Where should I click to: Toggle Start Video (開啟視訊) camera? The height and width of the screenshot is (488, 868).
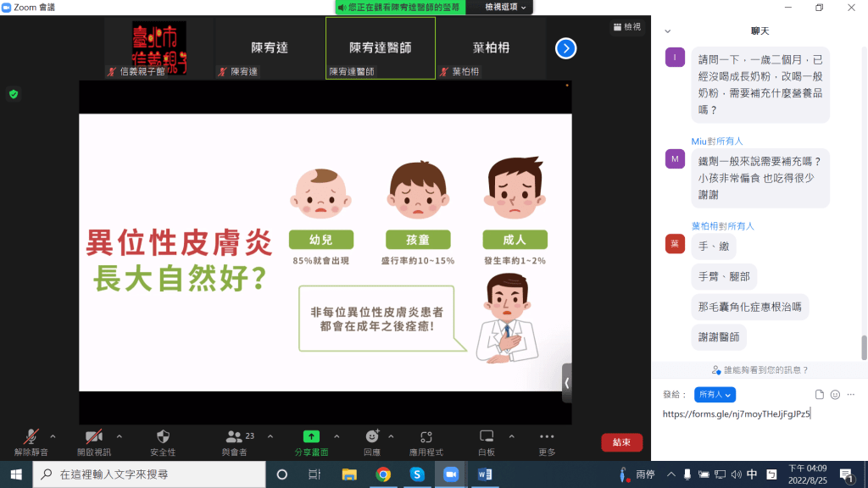(93, 437)
